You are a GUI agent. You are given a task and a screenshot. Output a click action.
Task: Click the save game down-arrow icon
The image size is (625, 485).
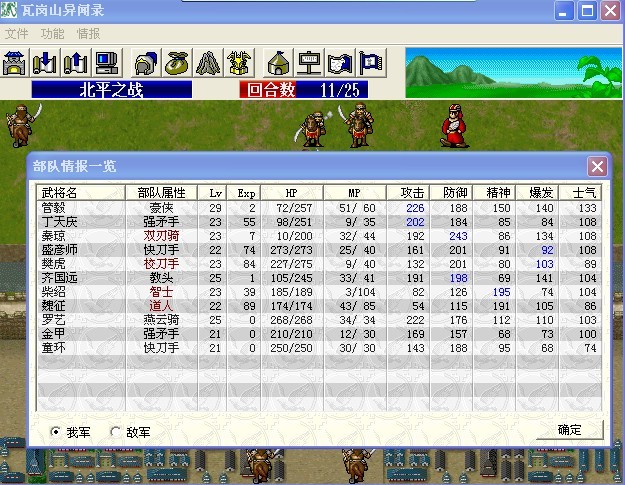click(x=45, y=62)
